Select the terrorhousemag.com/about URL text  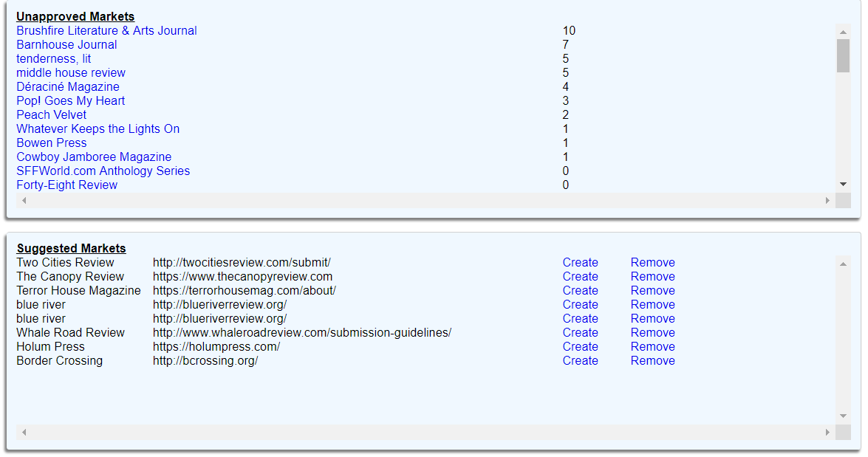tap(244, 290)
